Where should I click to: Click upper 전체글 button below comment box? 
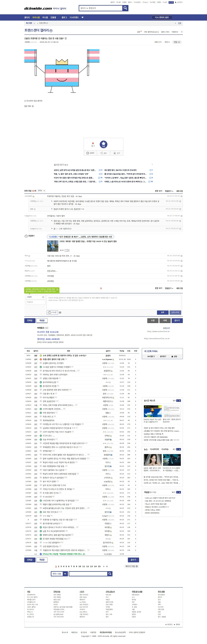coord(30,320)
